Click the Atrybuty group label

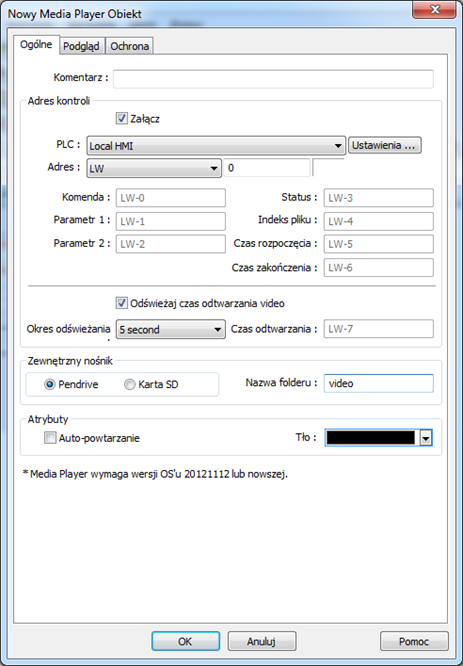click(x=48, y=419)
